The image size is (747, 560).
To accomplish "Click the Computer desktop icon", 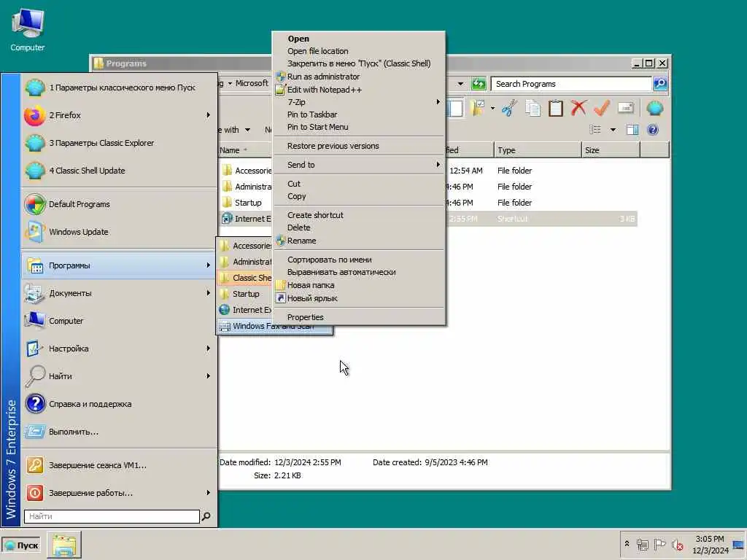I will pyautogui.click(x=28, y=29).
